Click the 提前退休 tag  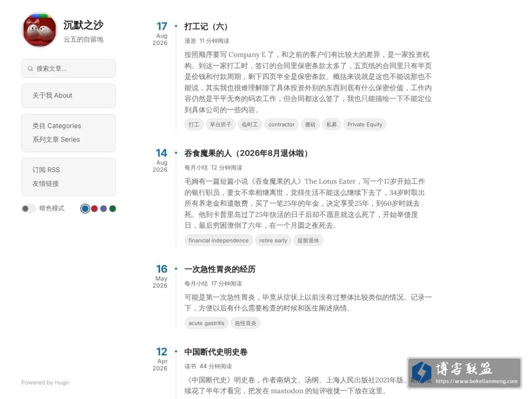tap(308, 240)
